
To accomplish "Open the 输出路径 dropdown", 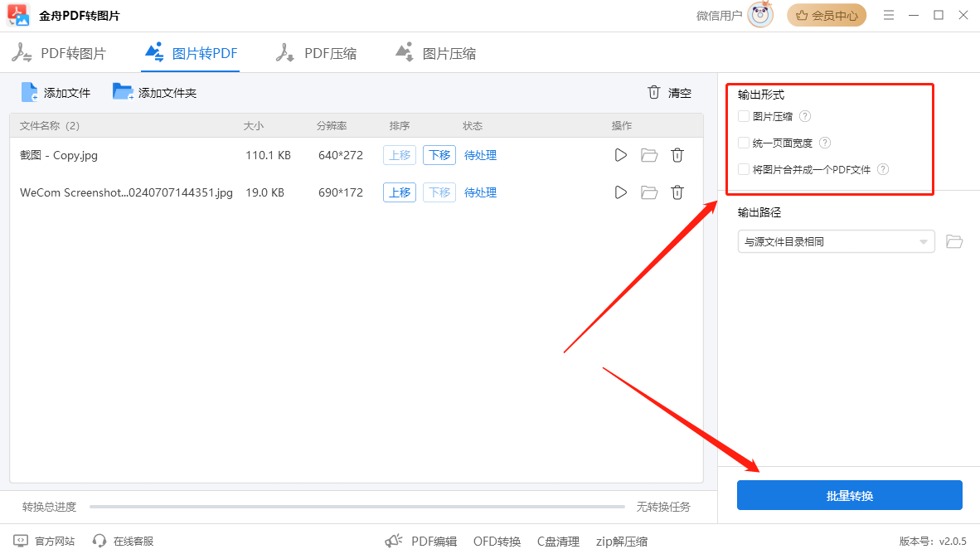I will [x=836, y=241].
